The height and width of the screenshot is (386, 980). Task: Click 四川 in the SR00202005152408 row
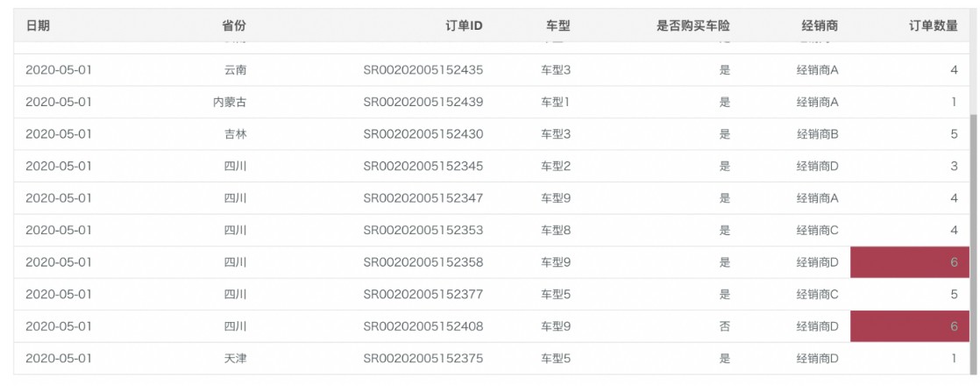click(x=235, y=326)
